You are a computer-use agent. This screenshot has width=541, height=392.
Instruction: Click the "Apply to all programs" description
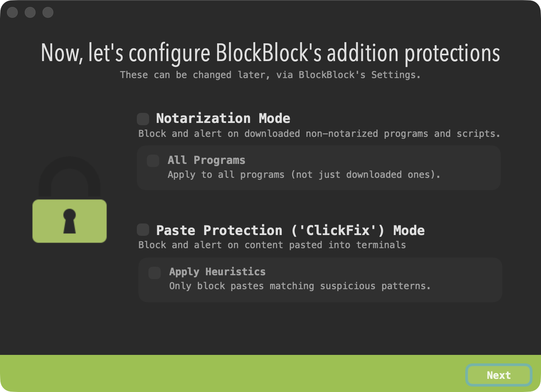(x=304, y=175)
